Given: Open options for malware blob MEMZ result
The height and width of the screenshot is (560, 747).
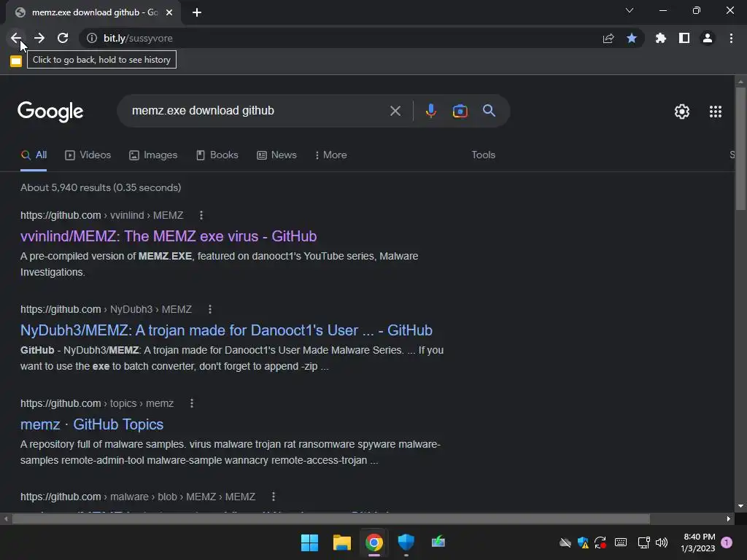Looking at the screenshot, I should click(x=273, y=497).
